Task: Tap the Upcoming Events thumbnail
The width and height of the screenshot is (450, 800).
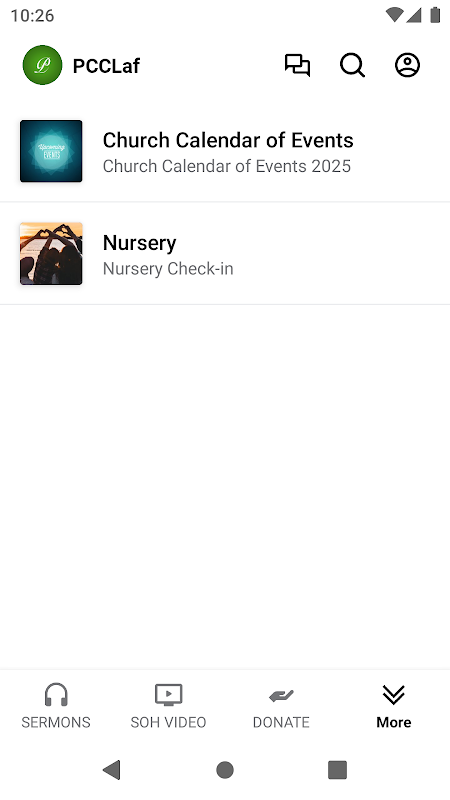Action: pos(51,151)
